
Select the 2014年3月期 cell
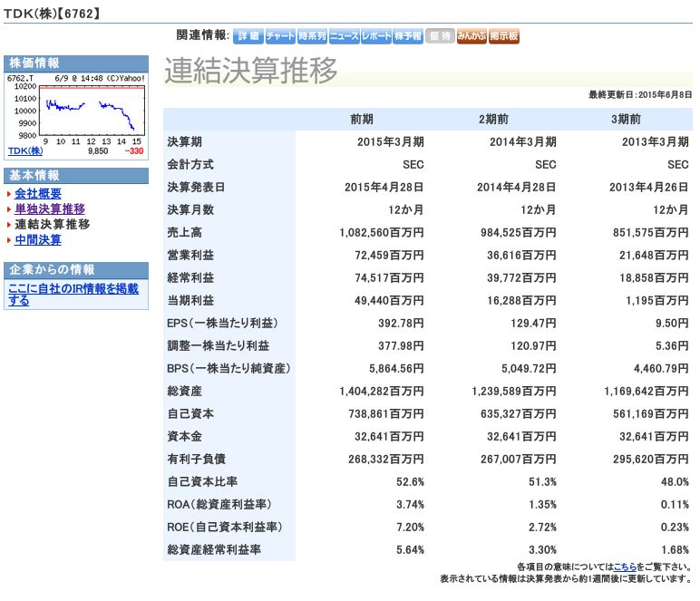[x=523, y=142]
